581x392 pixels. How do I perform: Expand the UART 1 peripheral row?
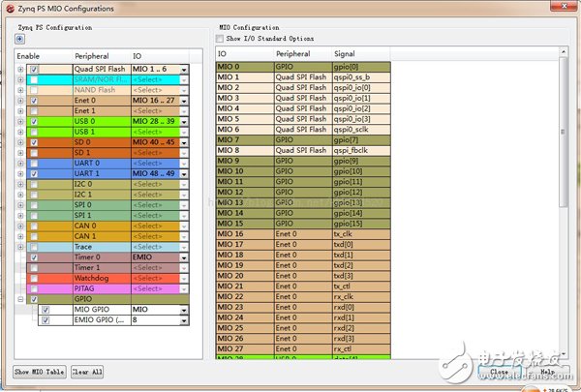(21, 173)
